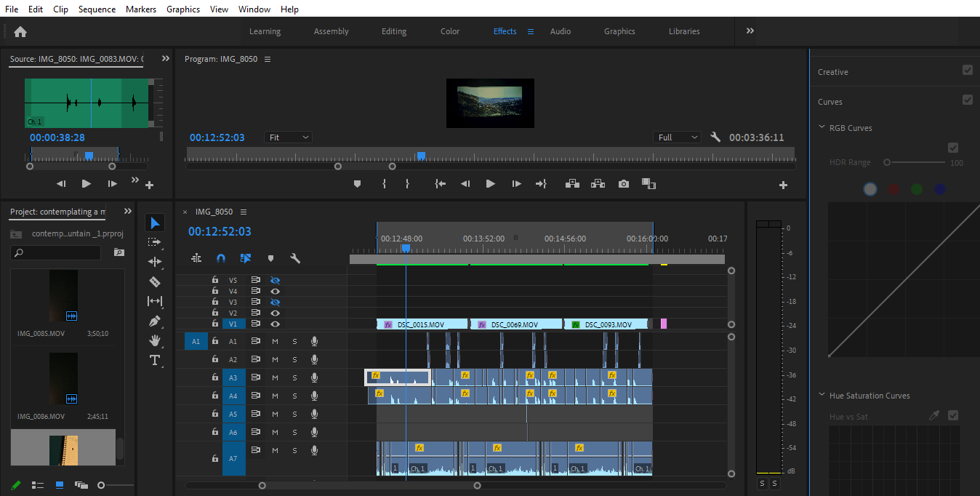Disable the Creative section checkbox
This screenshot has height=496, width=980.
tap(967, 71)
